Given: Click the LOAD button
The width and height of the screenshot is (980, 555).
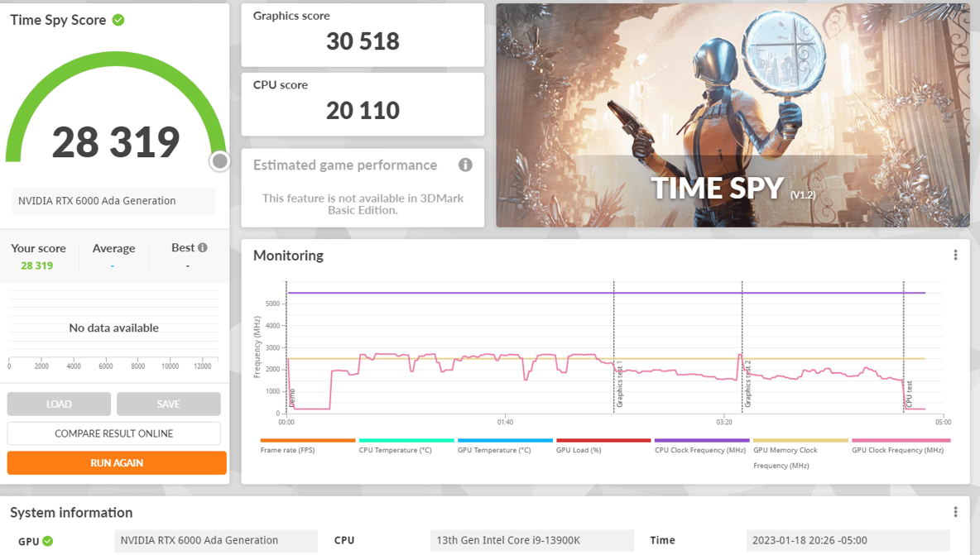Looking at the screenshot, I should (59, 404).
